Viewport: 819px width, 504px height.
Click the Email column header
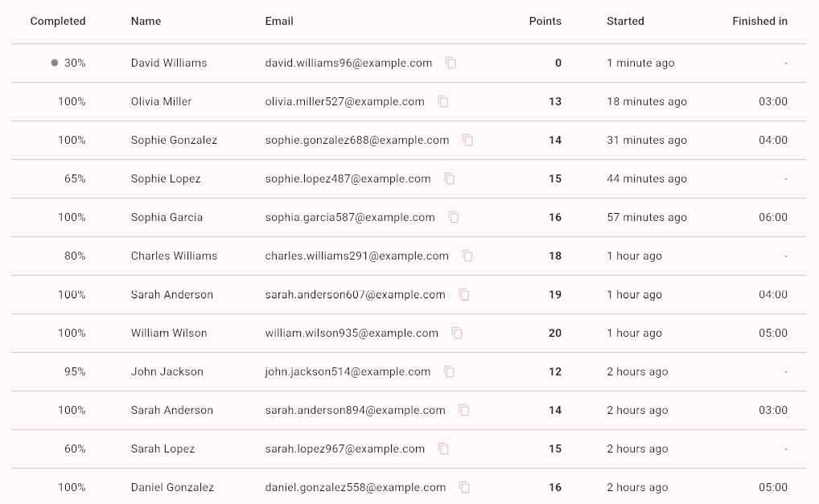[x=279, y=22]
